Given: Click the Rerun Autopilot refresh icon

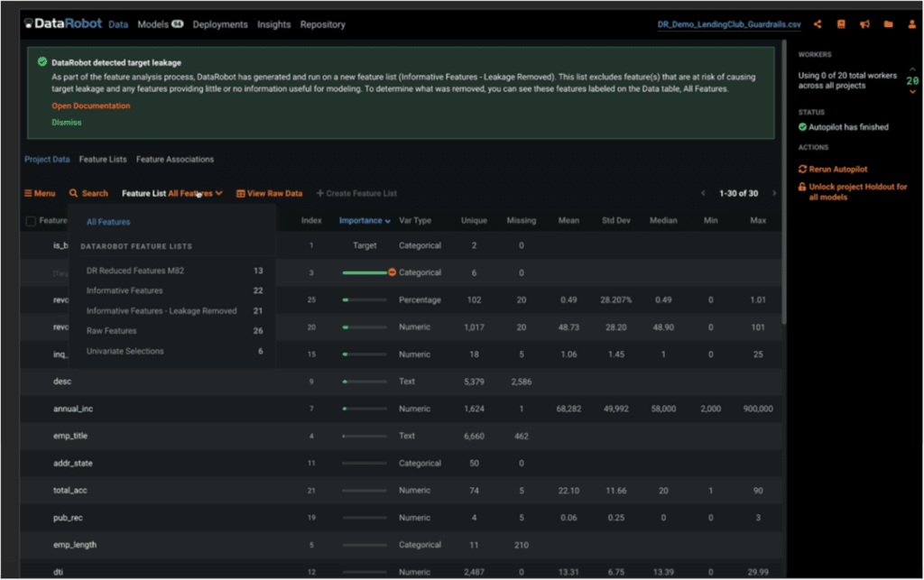Looking at the screenshot, I should pos(802,169).
